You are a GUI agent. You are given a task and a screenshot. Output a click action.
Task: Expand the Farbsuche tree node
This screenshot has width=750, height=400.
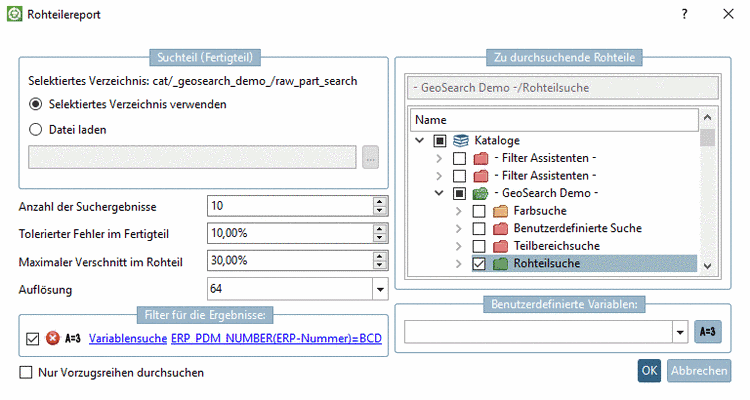(x=459, y=211)
